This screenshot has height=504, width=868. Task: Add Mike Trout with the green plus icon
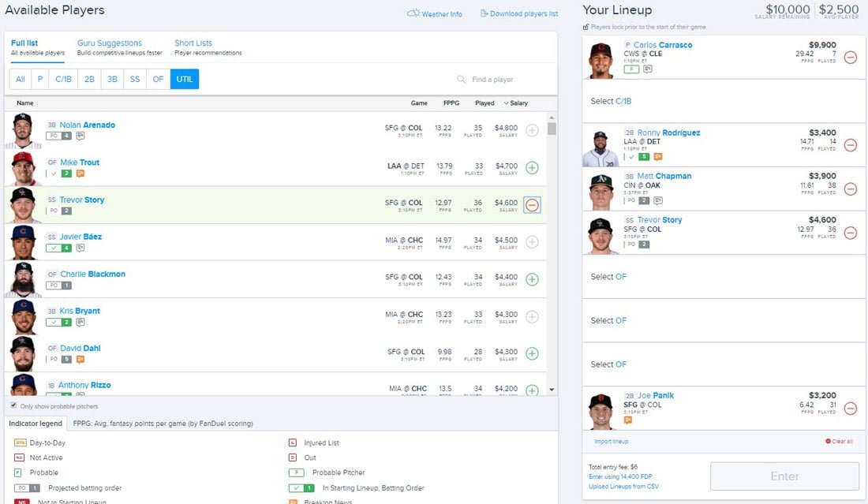coord(531,168)
